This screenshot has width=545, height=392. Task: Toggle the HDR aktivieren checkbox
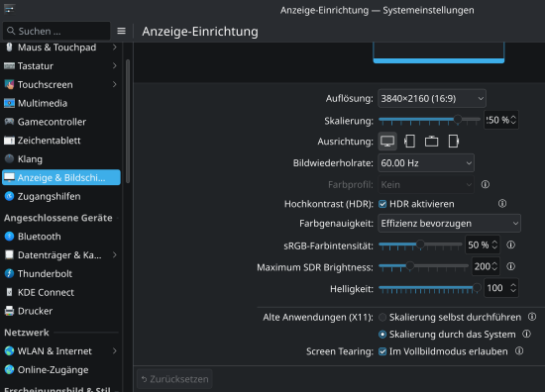pyautogui.click(x=382, y=204)
